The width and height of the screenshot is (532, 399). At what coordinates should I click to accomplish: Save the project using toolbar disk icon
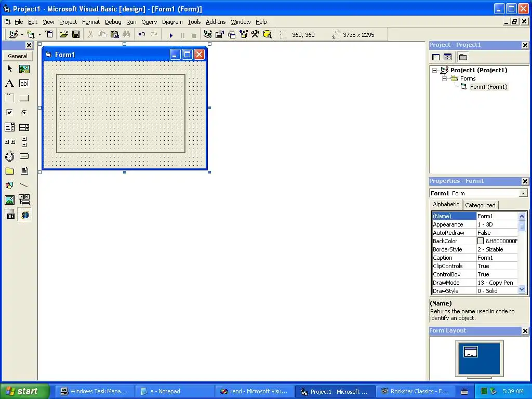76,34
